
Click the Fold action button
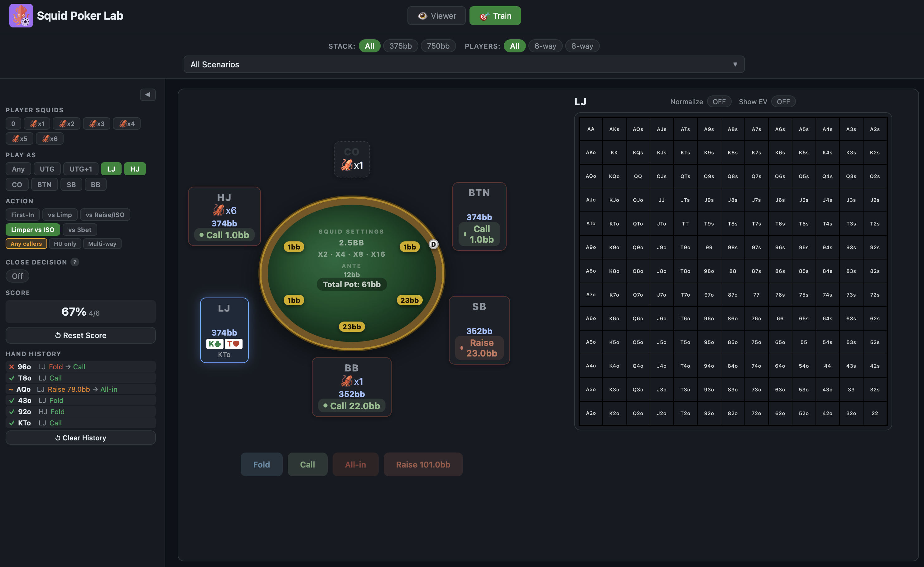(261, 464)
